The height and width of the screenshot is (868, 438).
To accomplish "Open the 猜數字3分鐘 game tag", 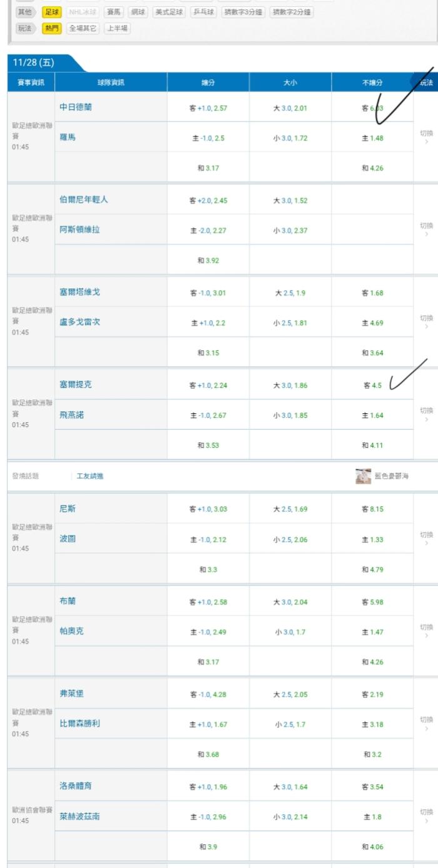I will [243, 12].
